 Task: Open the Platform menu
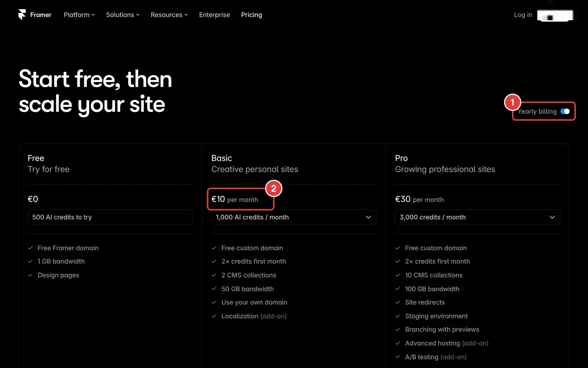(x=79, y=15)
